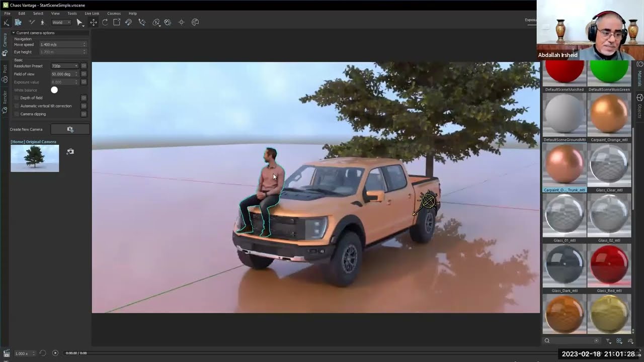Viewport: 644px width, 362px height.
Task: Activate the Rotate tool
Action: (105, 22)
